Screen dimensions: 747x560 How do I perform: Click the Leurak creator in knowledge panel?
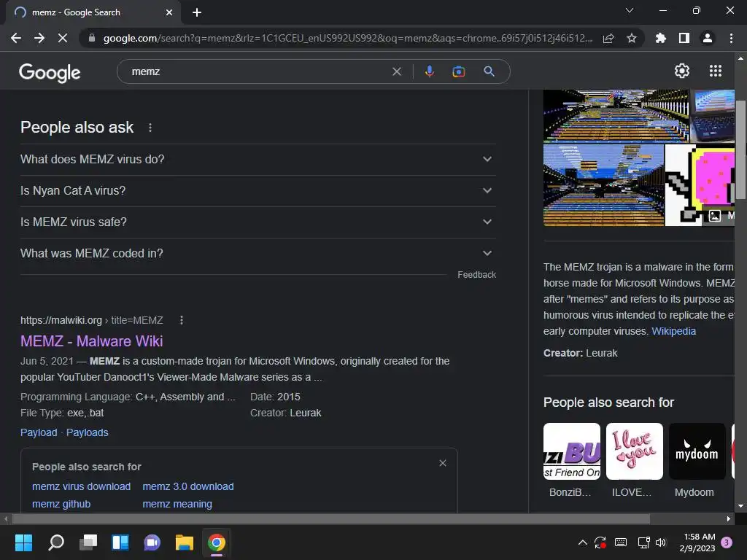601,353
